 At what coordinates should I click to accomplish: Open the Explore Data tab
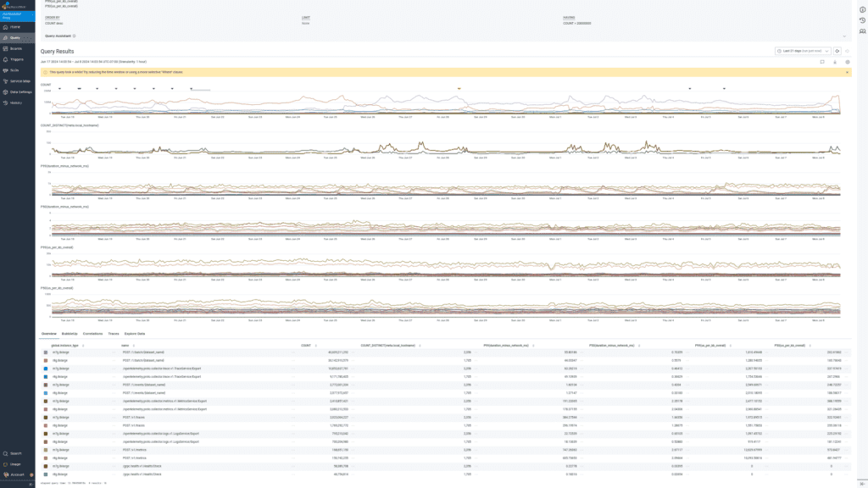(x=135, y=334)
